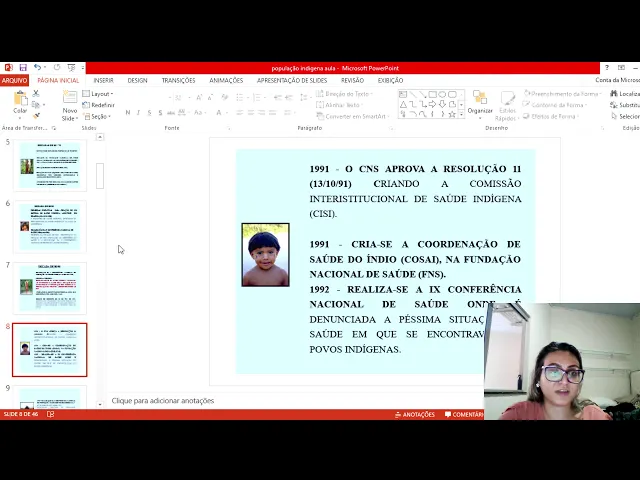Open the DESIGN ribbon tab
This screenshot has width=640, height=480.
(x=137, y=80)
